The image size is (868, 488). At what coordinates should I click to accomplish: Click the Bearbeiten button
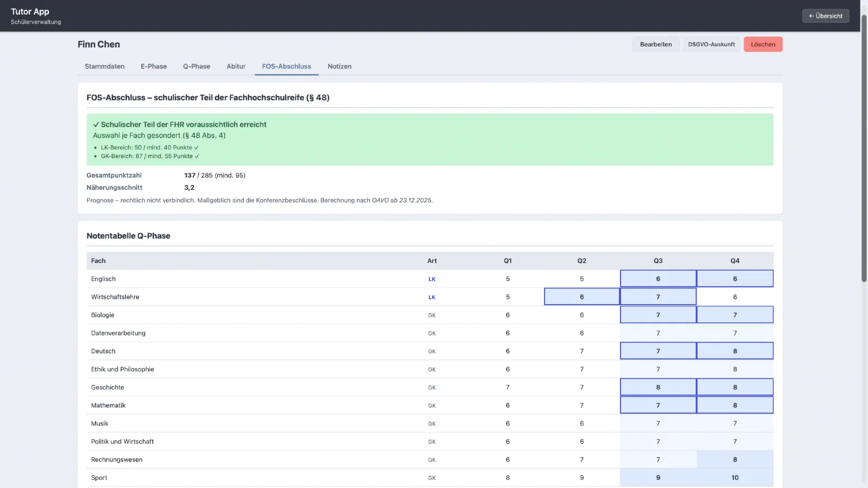tap(656, 44)
